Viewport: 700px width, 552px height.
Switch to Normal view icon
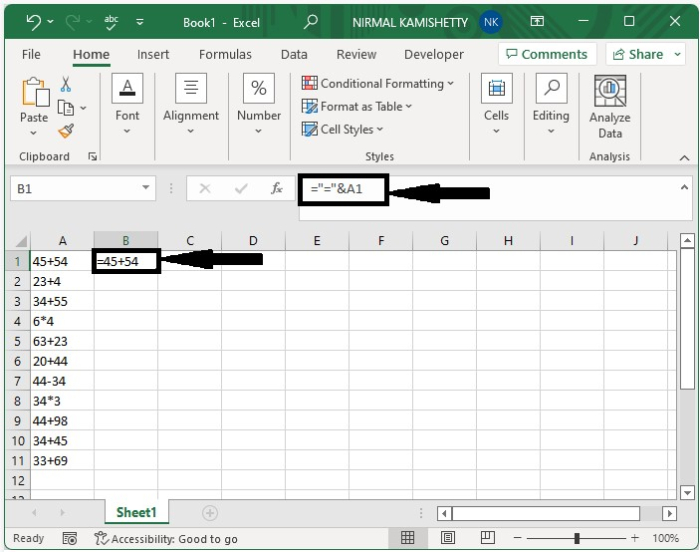(407, 538)
